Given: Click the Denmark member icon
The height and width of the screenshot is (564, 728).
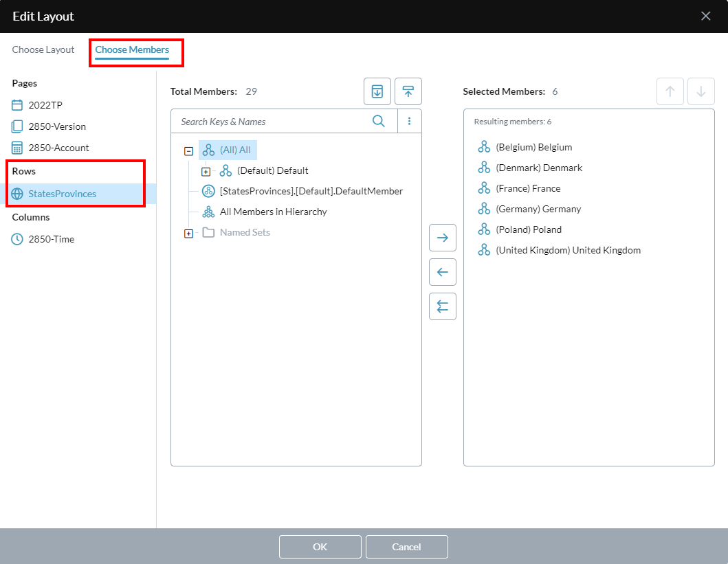Looking at the screenshot, I should click(484, 168).
